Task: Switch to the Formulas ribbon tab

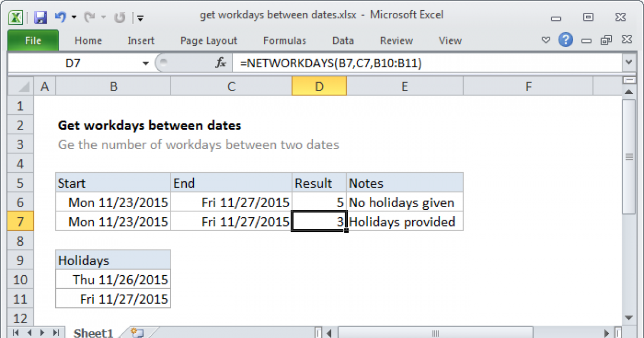Action: (x=284, y=40)
